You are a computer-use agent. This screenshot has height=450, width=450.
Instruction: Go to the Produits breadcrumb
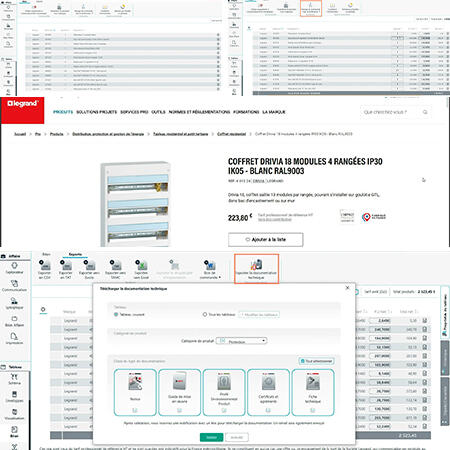click(x=56, y=134)
